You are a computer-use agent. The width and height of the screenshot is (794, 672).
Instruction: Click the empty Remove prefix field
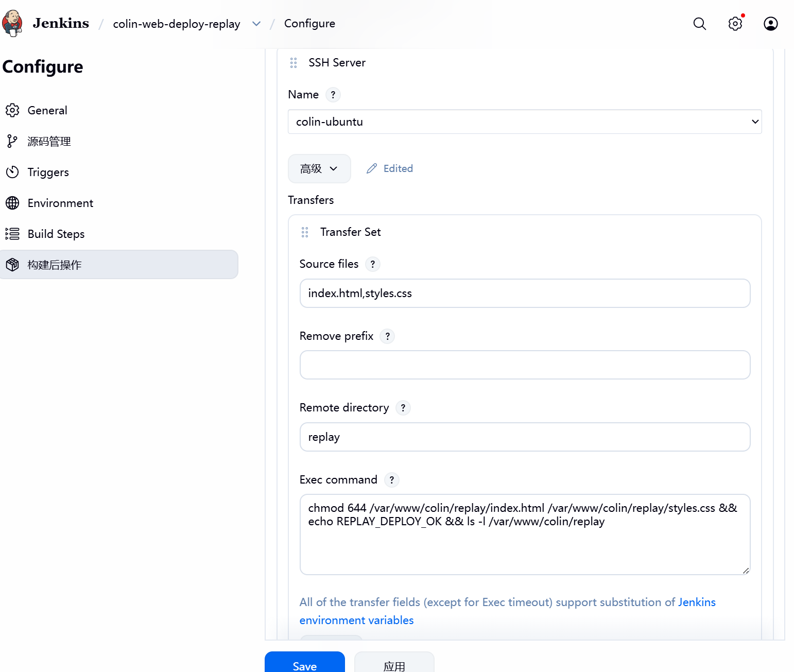(x=525, y=365)
